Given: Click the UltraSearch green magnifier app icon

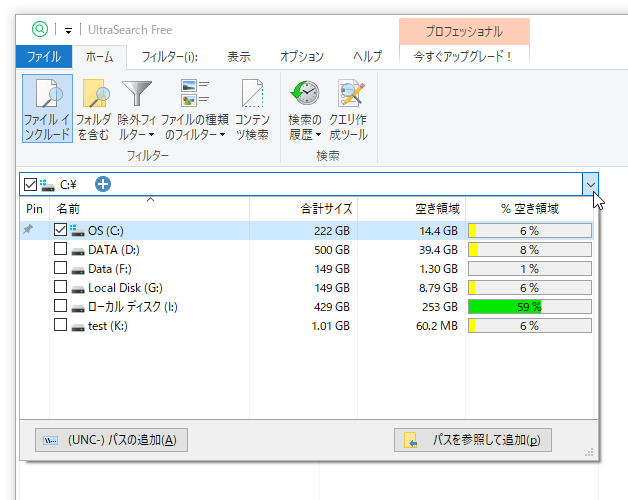Looking at the screenshot, I should 40,29.
